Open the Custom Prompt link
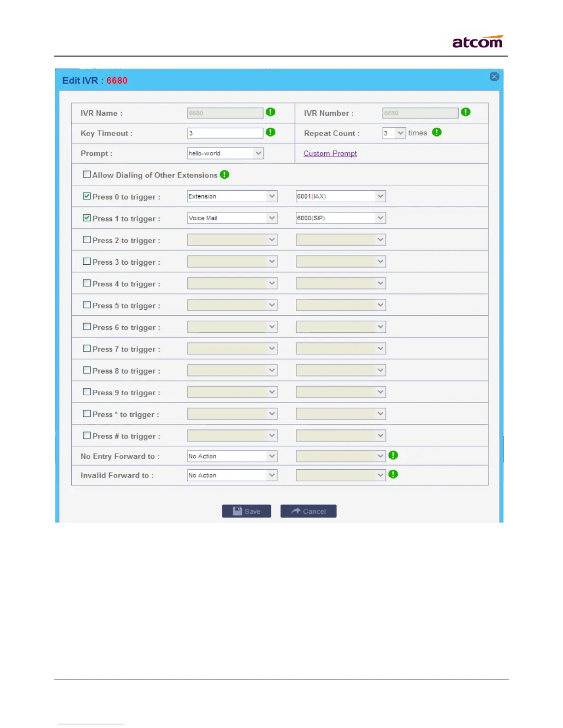The height and width of the screenshot is (728, 563). (330, 154)
